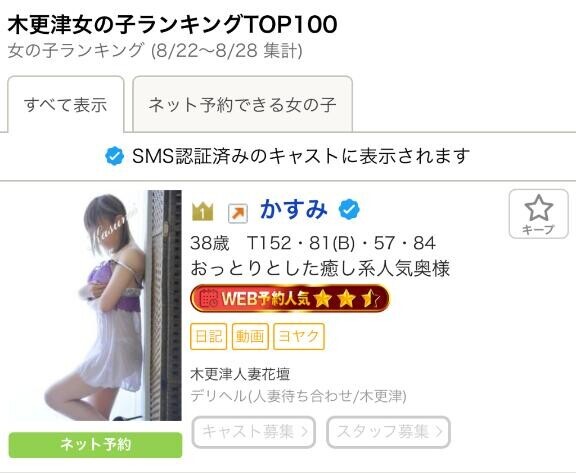576x473 pixels.
Task: Open the ヨヤク tag
Action: pos(299,336)
